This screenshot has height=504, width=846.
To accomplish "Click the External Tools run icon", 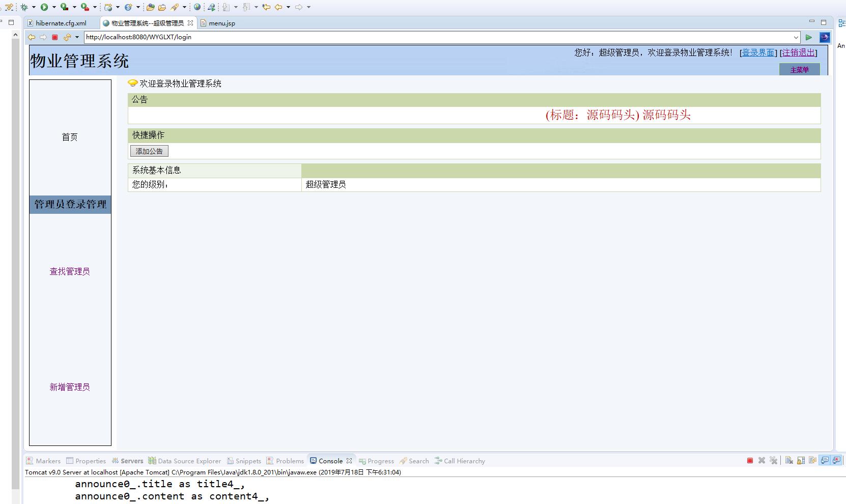I will (85, 7).
